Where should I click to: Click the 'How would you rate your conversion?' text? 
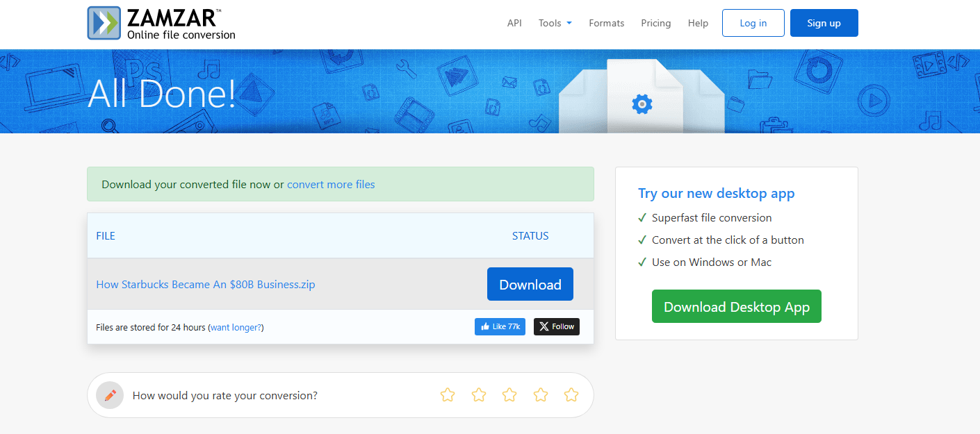click(x=225, y=395)
